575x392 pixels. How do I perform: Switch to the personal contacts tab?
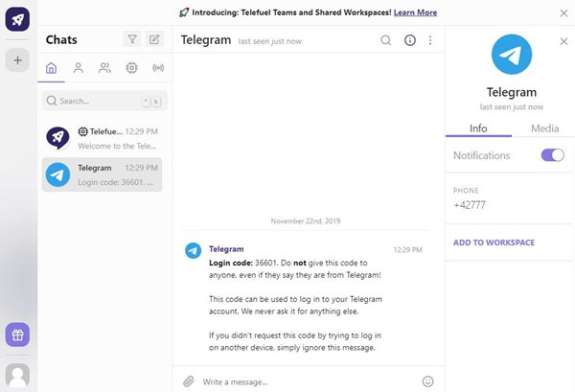pyautogui.click(x=79, y=68)
